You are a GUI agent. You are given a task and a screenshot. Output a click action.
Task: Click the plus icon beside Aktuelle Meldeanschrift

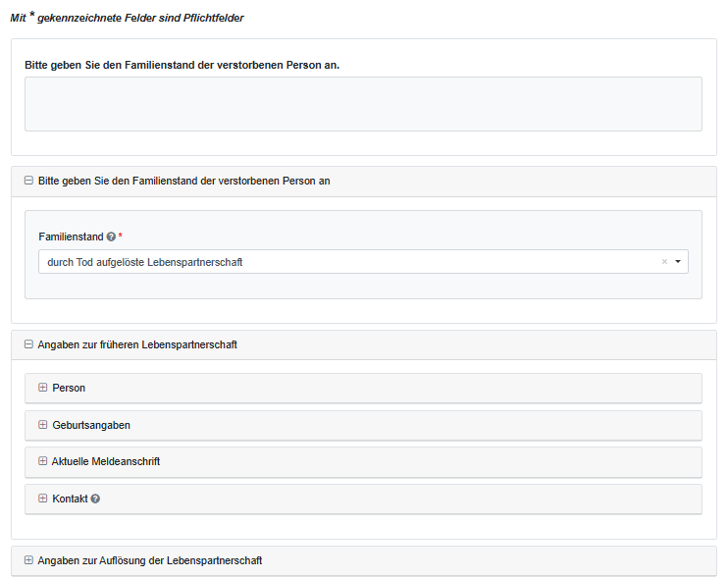point(42,461)
